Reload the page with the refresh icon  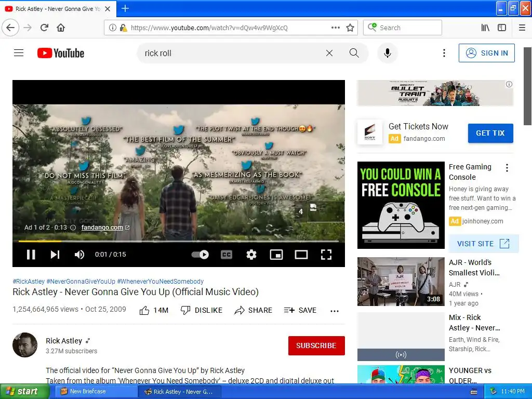point(45,28)
